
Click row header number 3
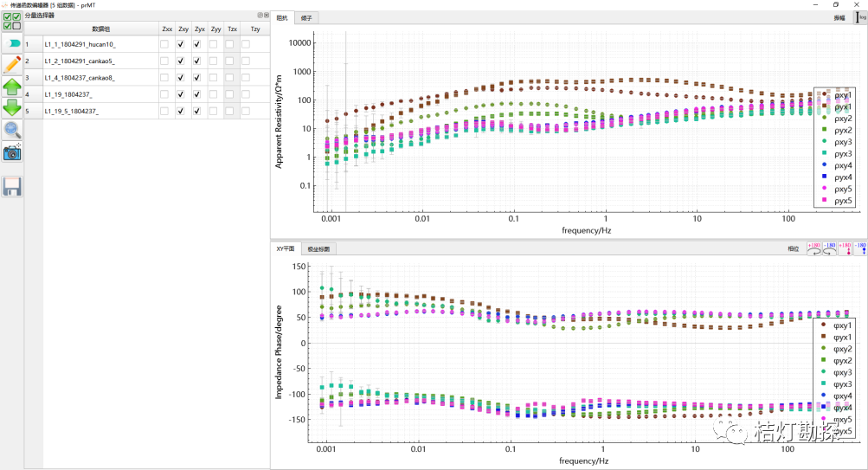[33, 78]
